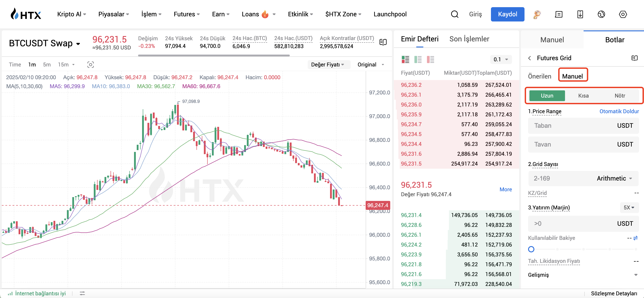This screenshot has height=298, width=644.
Task: Switch to the Son İşlemler tab
Action: (x=469, y=39)
